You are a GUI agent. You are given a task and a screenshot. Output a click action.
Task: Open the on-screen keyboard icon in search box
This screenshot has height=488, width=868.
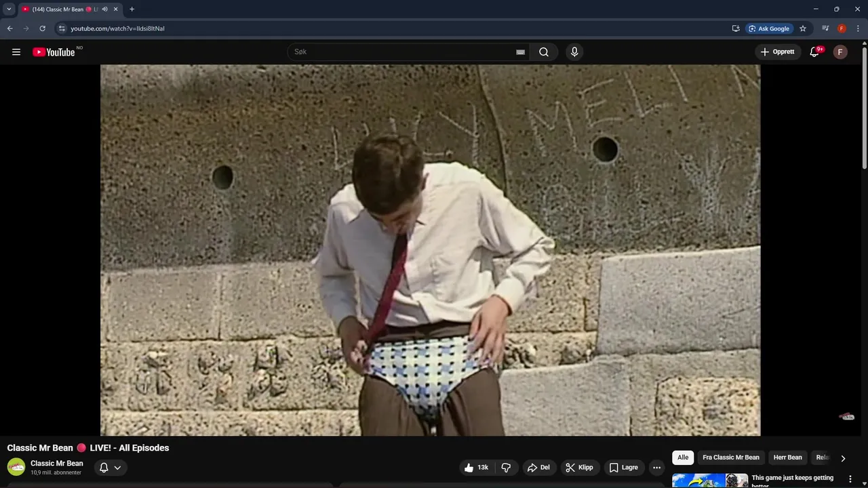tap(520, 52)
